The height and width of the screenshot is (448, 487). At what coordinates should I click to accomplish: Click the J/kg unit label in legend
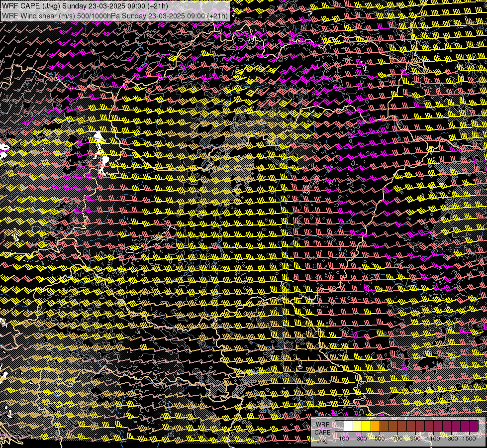coord(322,440)
